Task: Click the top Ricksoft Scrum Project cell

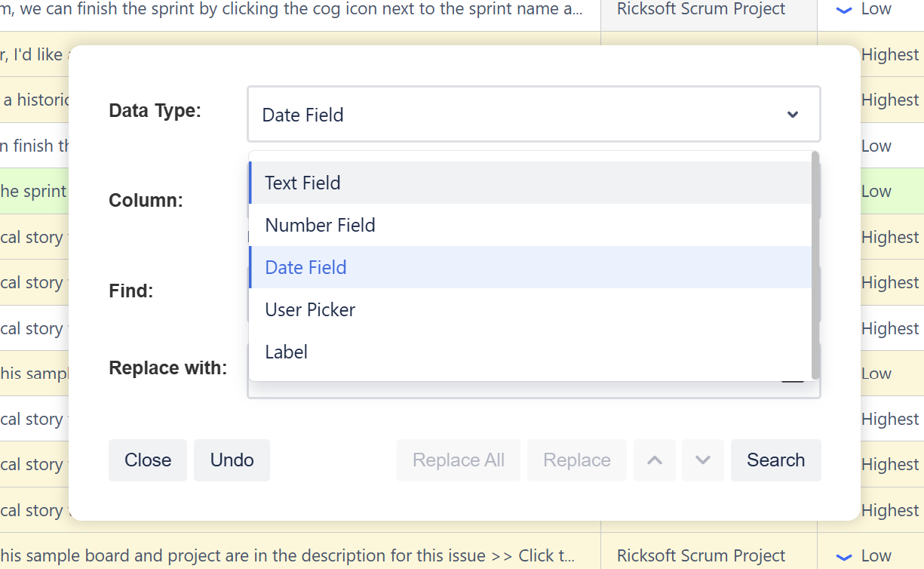Action: 701,9
